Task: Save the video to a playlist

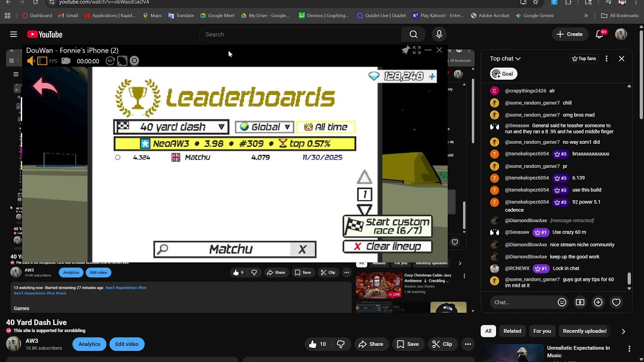Action: (x=408, y=344)
